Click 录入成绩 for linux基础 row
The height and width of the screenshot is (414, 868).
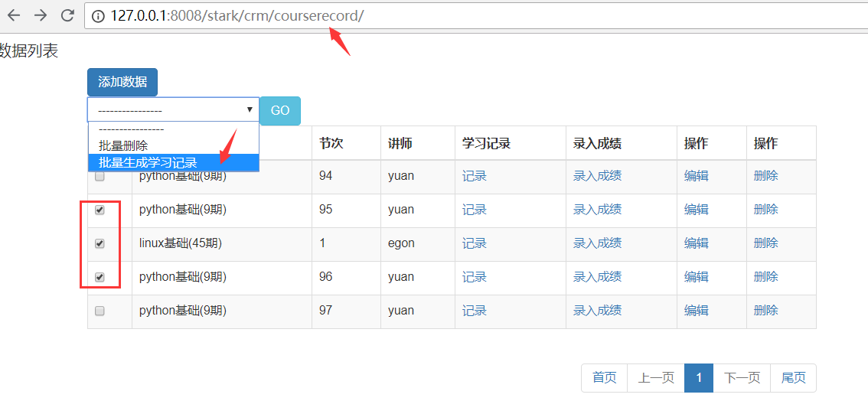[x=597, y=243]
